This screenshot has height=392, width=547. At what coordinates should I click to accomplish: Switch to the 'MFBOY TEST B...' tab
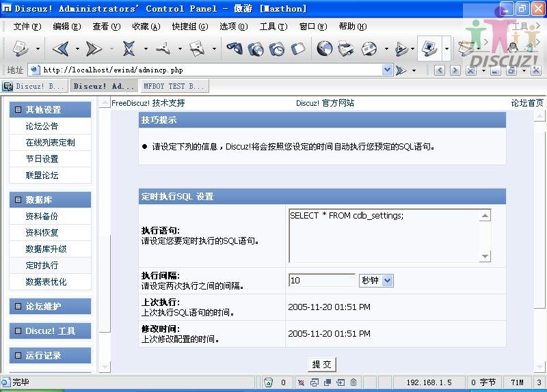(174, 86)
